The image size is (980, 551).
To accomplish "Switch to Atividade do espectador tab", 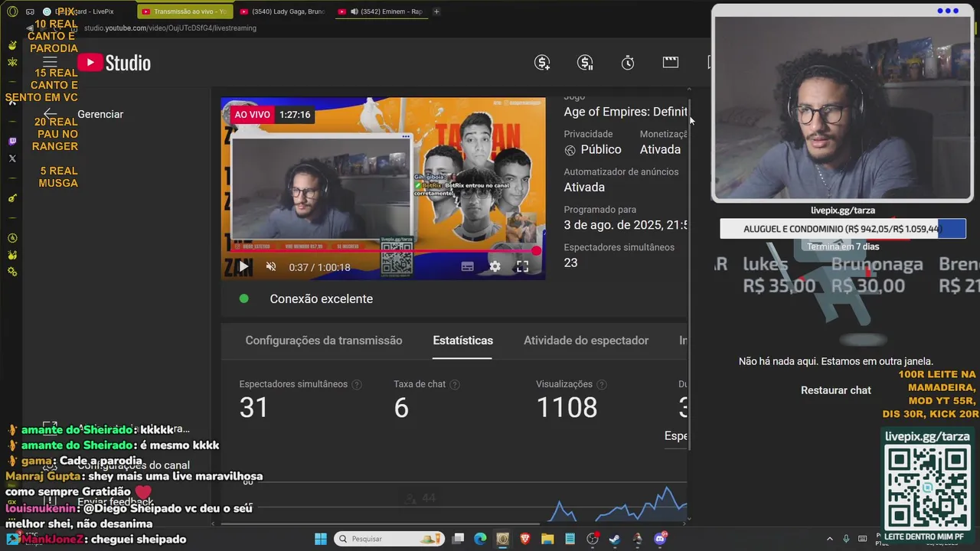I will coord(586,341).
